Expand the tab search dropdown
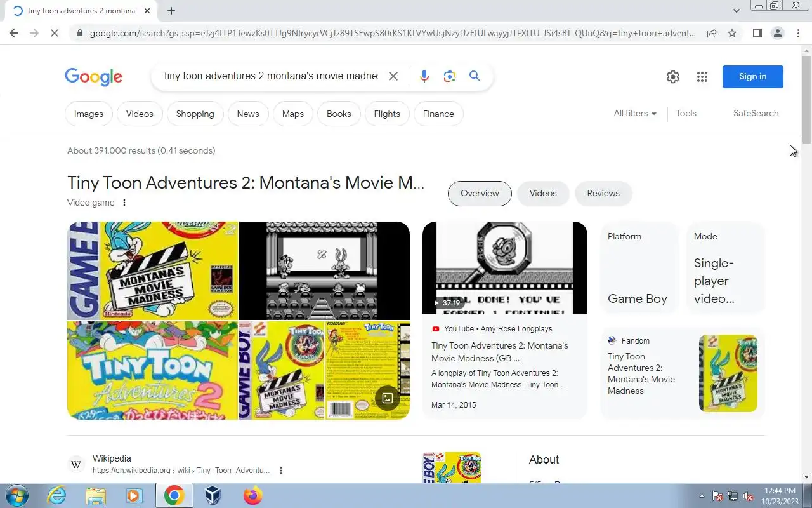The width and height of the screenshot is (812, 508). coord(736,11)
